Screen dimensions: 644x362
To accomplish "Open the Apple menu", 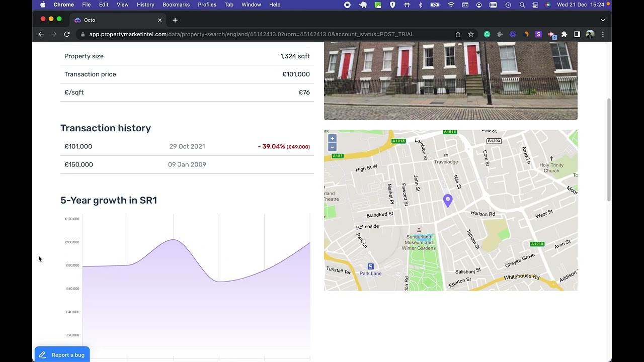I will tap(43, 5).
